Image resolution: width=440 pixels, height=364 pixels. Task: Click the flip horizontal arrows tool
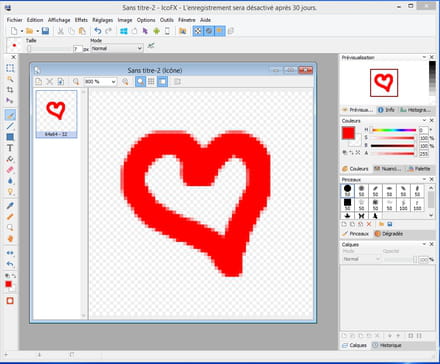point(10,253)
